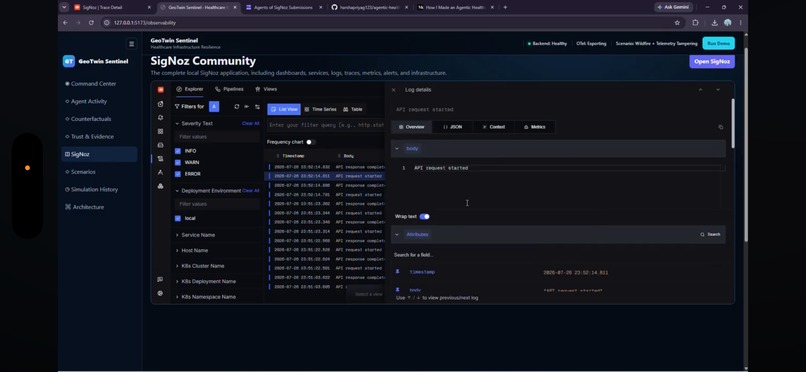Reload the page in browser toolbar
806x372 pixels.
(x=91, y=23)
